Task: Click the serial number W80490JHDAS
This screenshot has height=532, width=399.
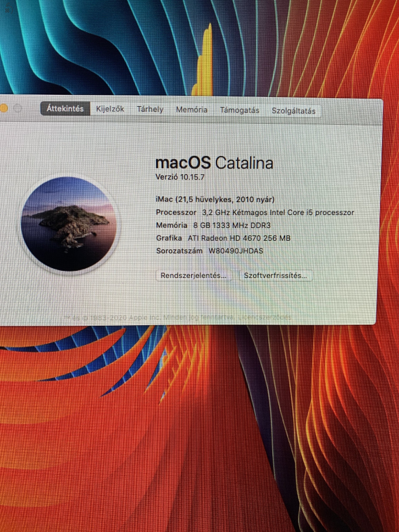Action: tap(236, 251)
